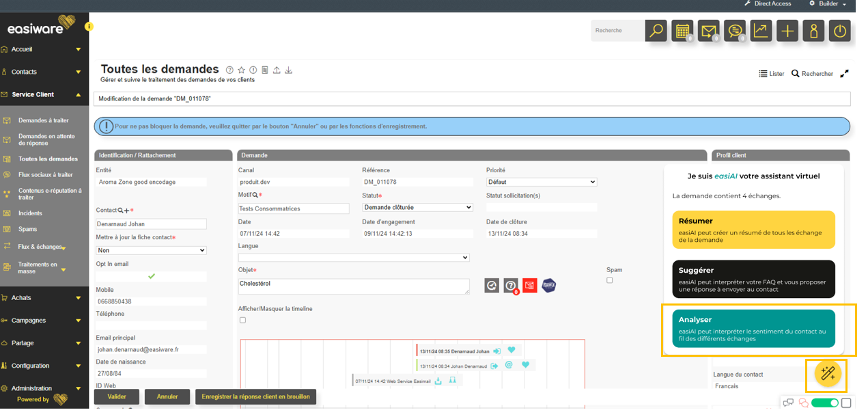
Task: Toggle the green switch at bottom right
Action: click(824, 403)
